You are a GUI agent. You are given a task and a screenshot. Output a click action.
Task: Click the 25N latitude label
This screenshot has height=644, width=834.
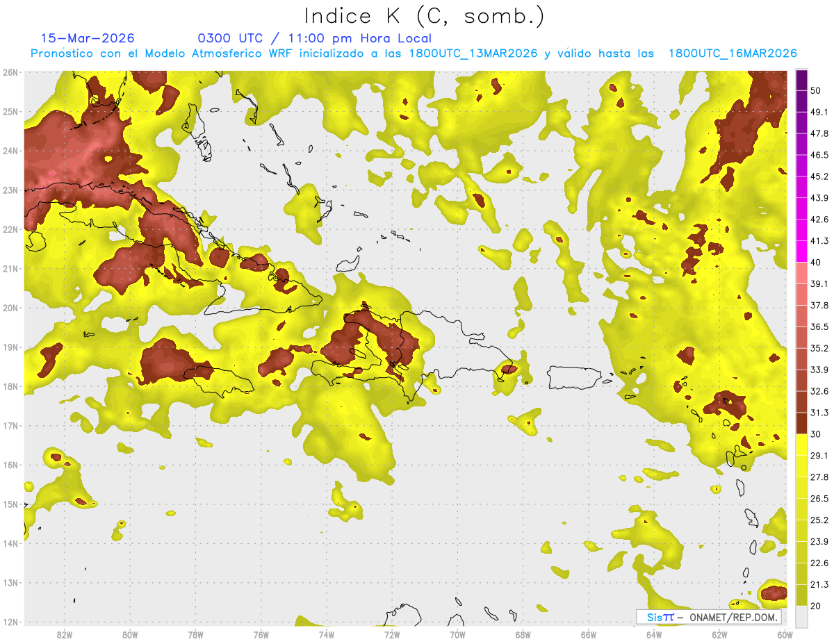(x=10, y=111)
